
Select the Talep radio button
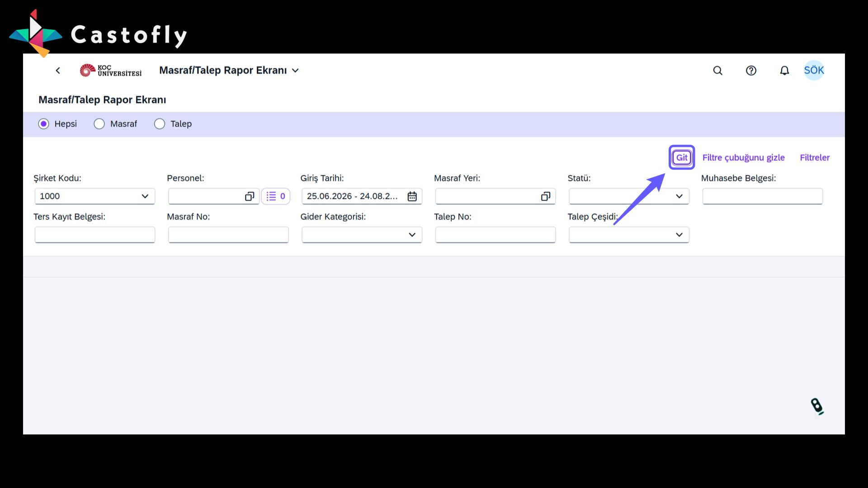[x=160, y=124]
